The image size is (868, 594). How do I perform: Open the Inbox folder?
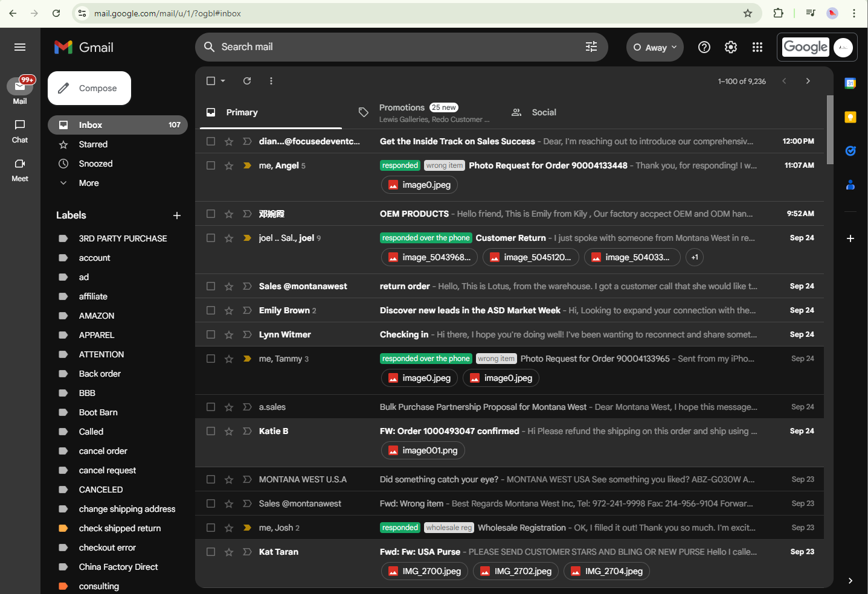pyautogui.click(x=118, y=125)
